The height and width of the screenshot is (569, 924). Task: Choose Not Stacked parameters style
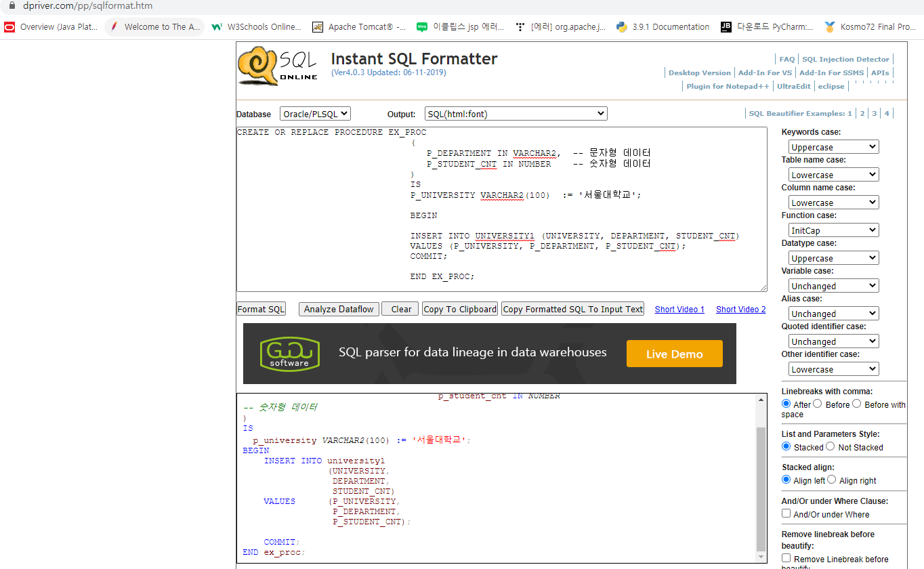pyautogui.click(x=831, y=446)
